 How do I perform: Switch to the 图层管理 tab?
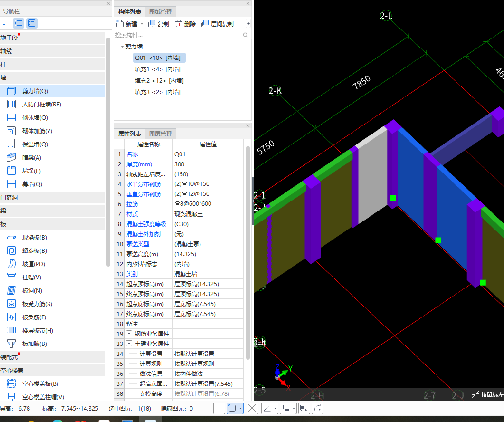pyautogui.click(x=161, y=134)
